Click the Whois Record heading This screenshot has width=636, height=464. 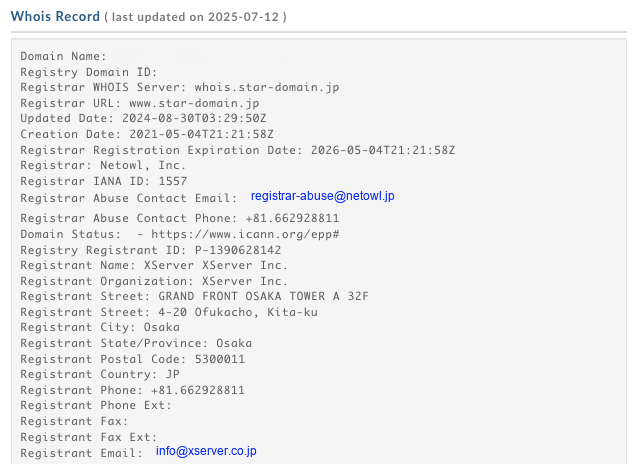tap(55, 17)
